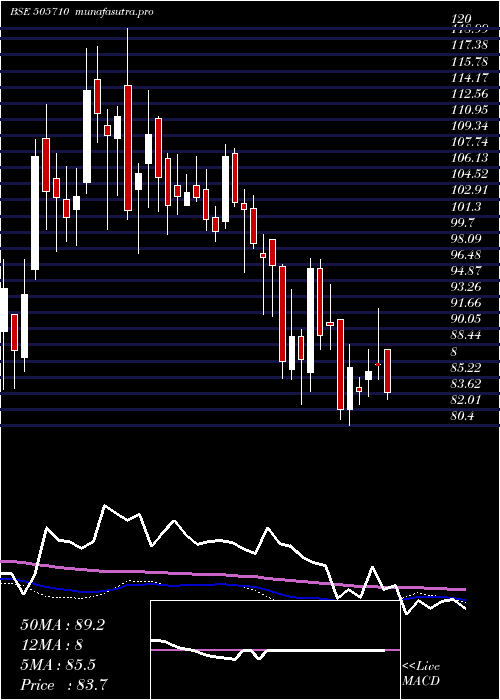
Task: Select the 117.38 price axis label
Action: (x=470, y=43)
